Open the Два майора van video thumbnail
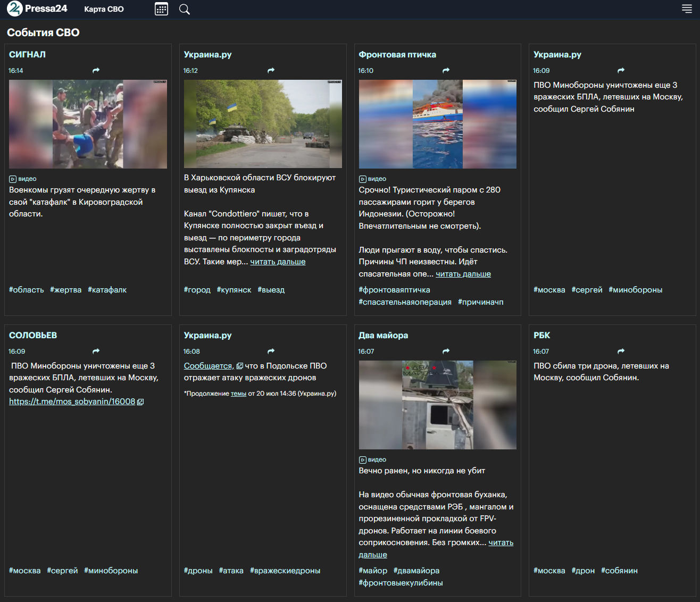The width and height of the screenshot is (700, 602). point(438,405)
